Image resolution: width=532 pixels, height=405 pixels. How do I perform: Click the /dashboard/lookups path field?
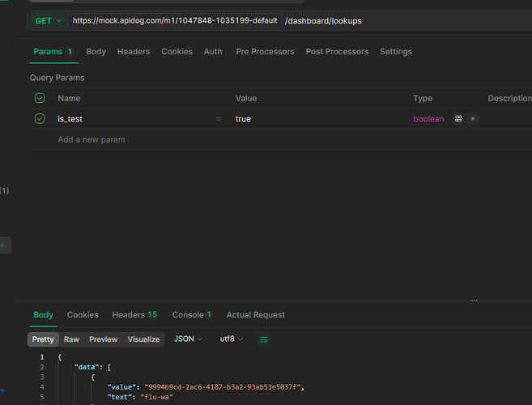point(323,21)
